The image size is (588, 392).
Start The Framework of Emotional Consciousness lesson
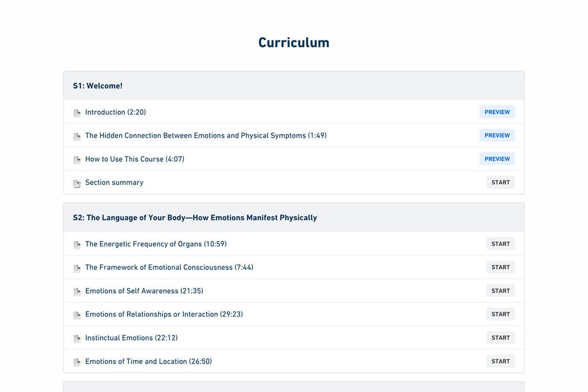click(501, 267)
